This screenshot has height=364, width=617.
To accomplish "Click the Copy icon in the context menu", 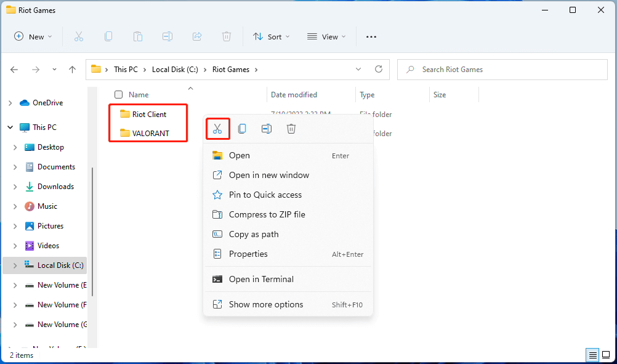I will tap(242, 129).
